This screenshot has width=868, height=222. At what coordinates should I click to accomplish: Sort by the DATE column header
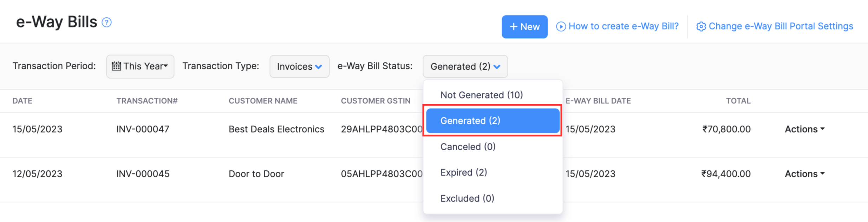pyautogui.click(x=22, y=101)
